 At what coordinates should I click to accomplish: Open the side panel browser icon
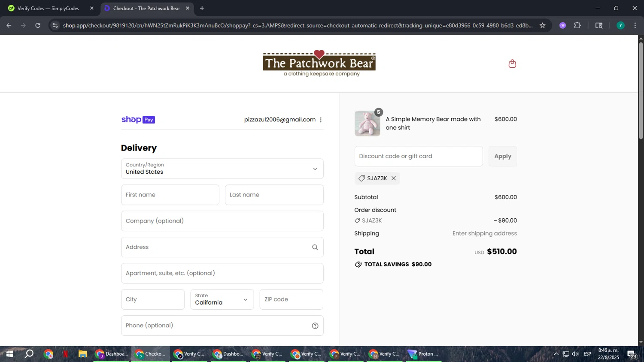[x=599, y=25]
